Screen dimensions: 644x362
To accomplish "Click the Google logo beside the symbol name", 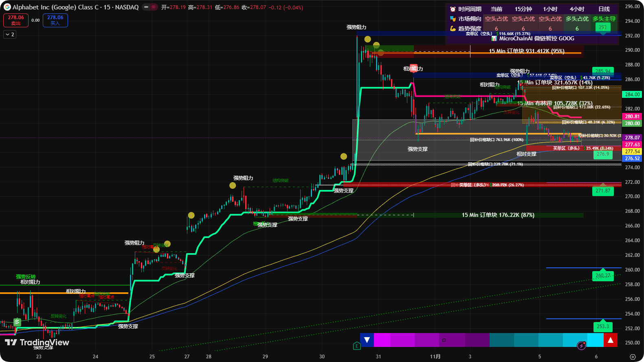I will pyautogui.click(x=7, y=7).
